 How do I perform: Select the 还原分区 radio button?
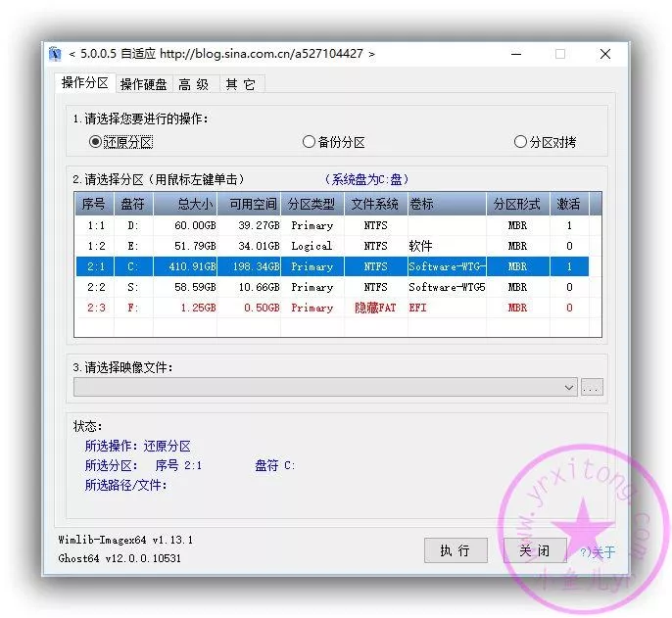95,142
